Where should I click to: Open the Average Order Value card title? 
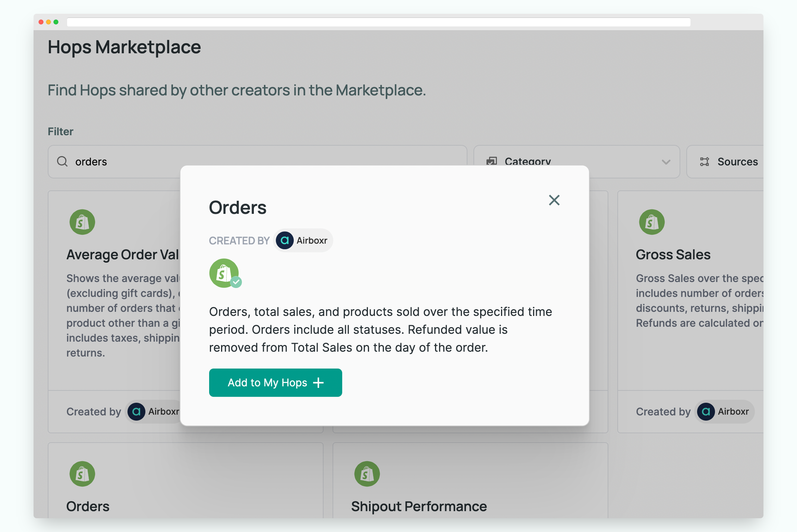click(x=123, y=254)
